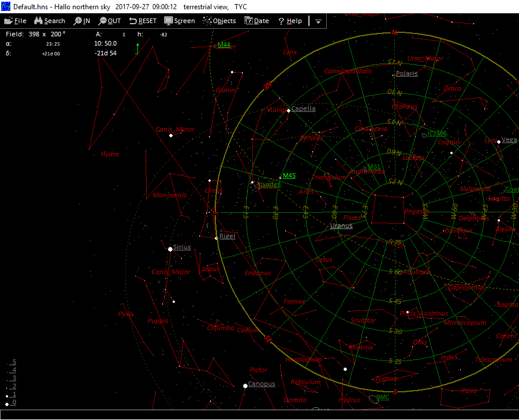Select the Canopus star label
519x420 pixels.
(x=262, y=384)
